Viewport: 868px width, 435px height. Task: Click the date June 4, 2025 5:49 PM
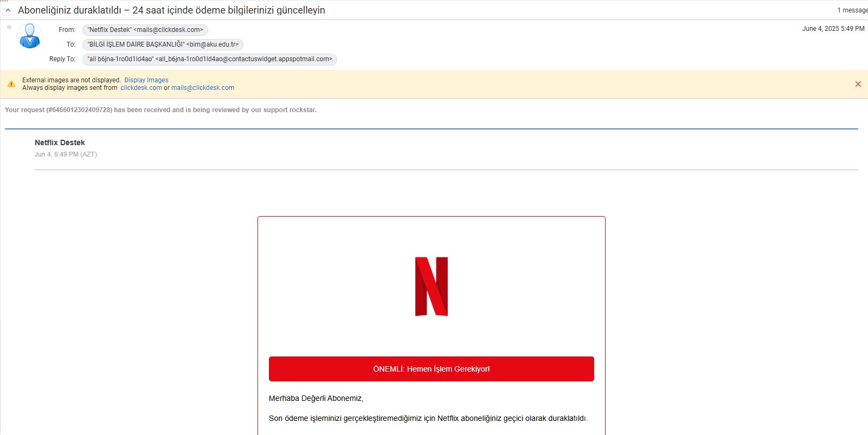tap(833, 29)
